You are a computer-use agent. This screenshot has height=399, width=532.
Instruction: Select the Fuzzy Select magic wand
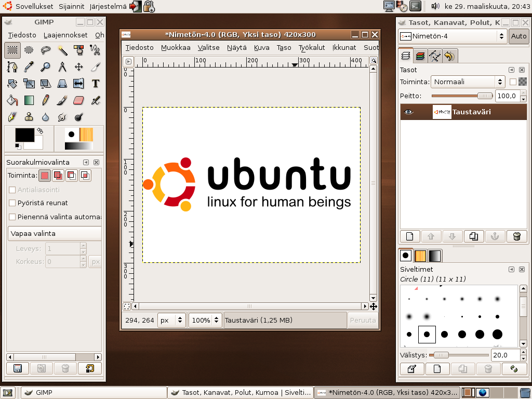click(62, 50)
